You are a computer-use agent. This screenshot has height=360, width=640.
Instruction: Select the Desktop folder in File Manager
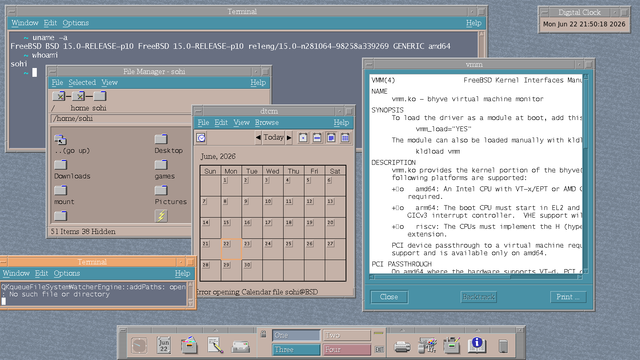point(161,139)
